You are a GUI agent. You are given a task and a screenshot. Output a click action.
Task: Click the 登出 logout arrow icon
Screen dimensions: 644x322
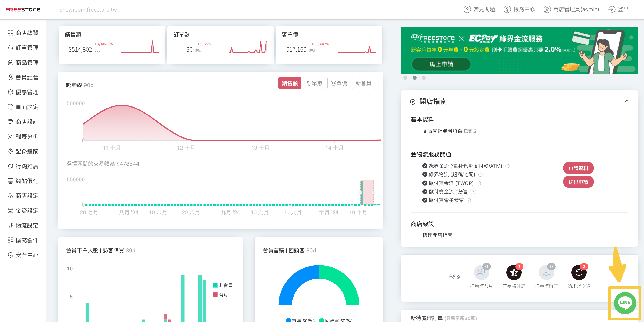click(x=612, y=9)
